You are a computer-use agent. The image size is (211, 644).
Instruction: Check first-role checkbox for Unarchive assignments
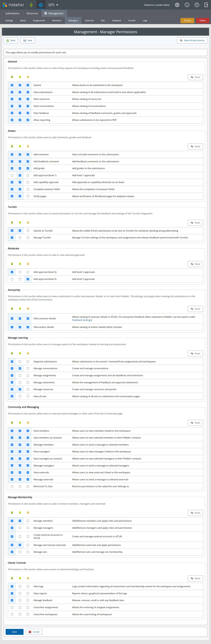[12, 607]
